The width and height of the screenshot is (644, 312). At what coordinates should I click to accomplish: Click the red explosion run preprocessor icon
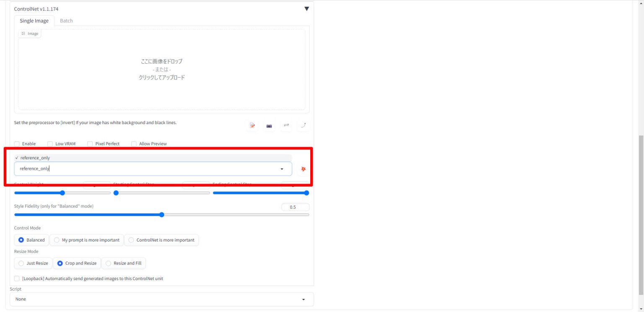tap(304, 169)
